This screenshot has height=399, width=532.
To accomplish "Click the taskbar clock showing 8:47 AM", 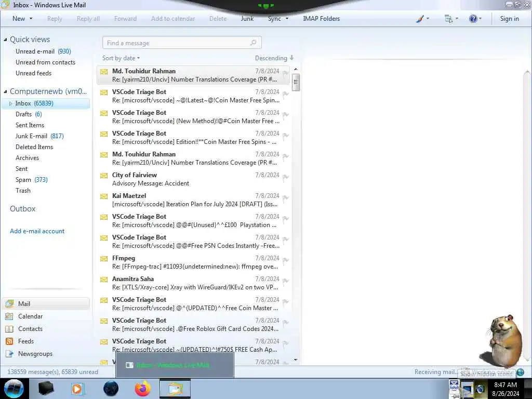I will click(505, 389).
